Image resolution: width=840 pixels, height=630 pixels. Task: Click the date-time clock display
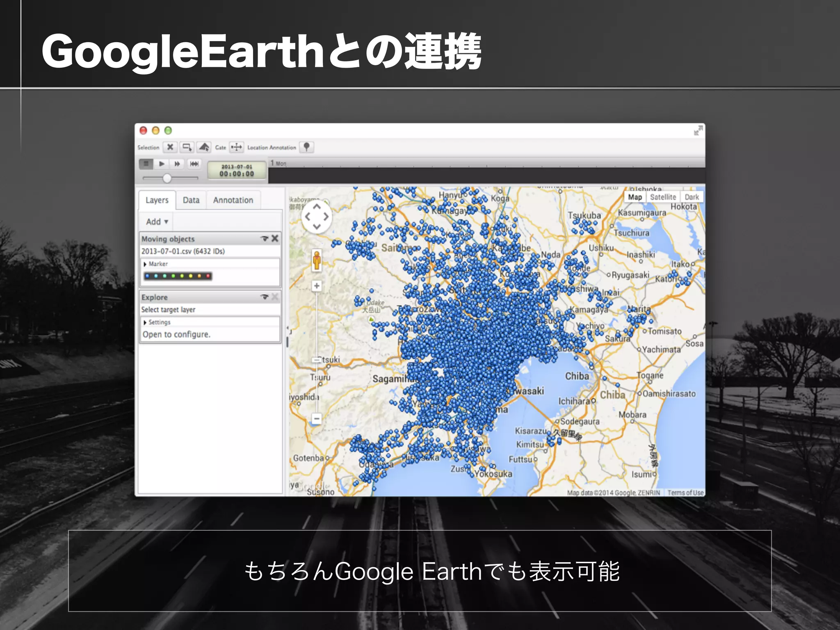point(237,170)
